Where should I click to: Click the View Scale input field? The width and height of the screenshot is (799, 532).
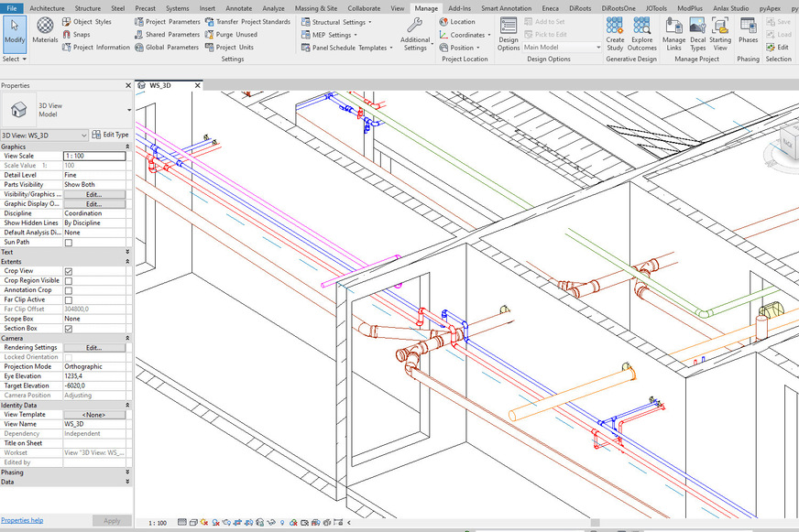pos(93,156)
